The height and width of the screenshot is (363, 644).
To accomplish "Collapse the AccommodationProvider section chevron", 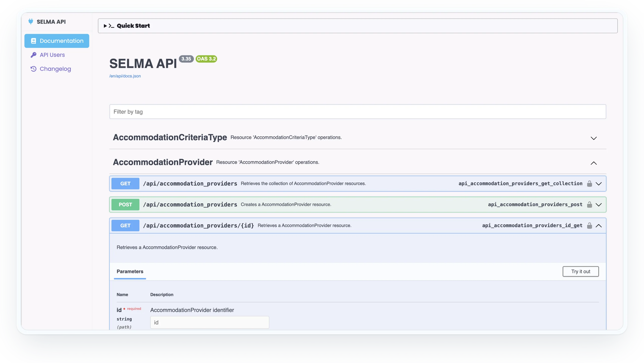I will tap(594, 163).
